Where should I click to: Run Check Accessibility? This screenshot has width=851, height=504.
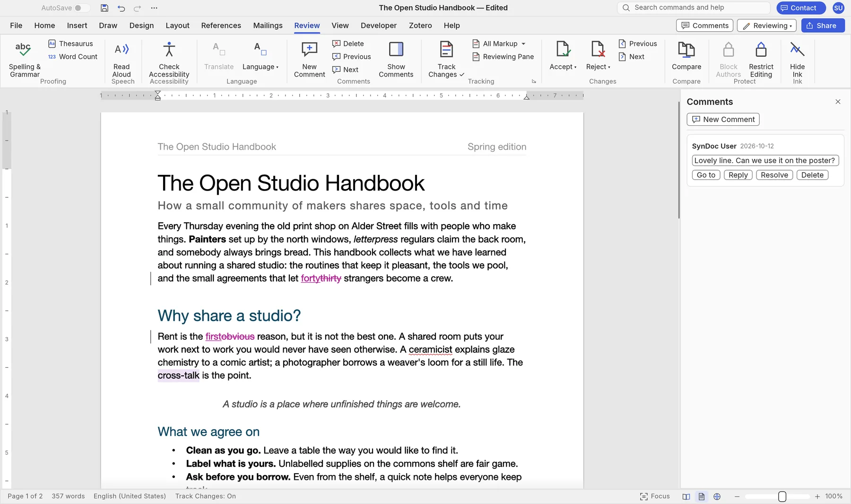169,60
